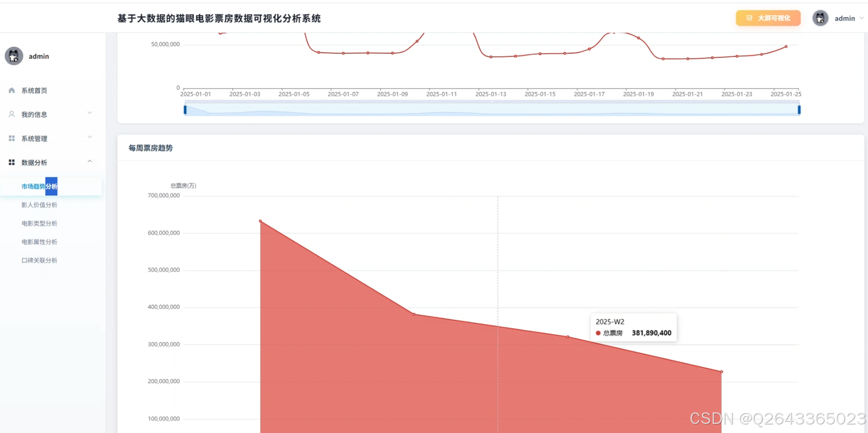This screenshot has height=433, width=868.
Task: Click the 2025-01-25 x-axis date label
Action: tap(786, 94)
